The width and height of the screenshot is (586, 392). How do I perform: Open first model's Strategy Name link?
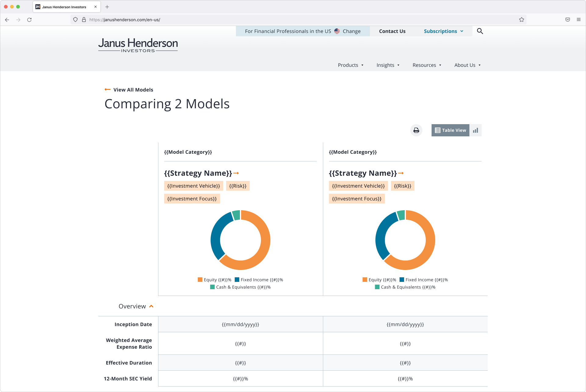pos(198,173)
